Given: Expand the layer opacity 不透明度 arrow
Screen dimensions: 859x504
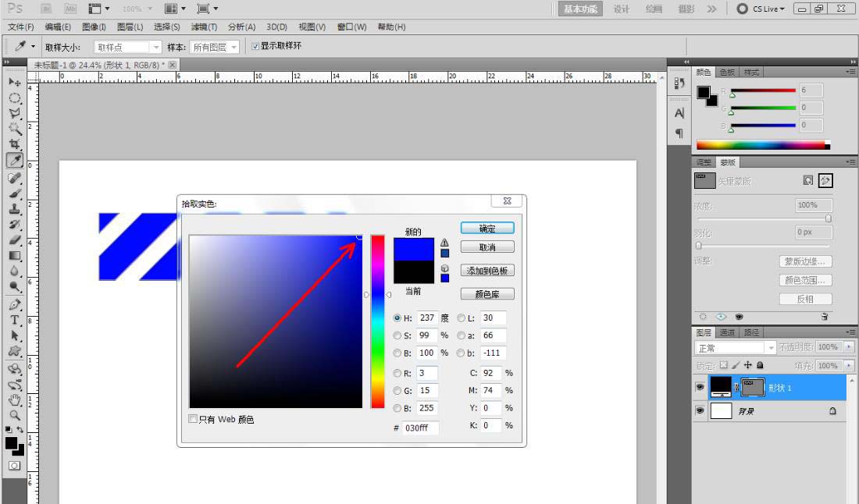Looking at the screenshot, I should [x=849, y=347].
